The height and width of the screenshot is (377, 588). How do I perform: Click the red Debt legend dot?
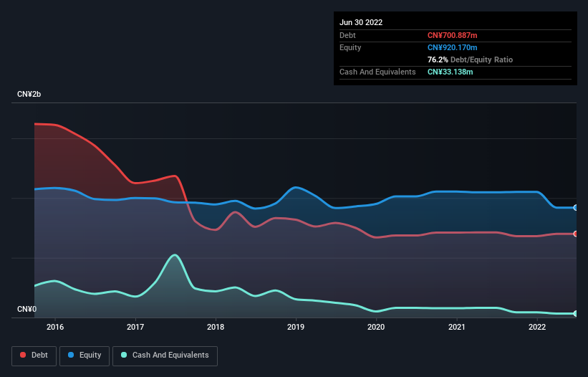[23, 355]
